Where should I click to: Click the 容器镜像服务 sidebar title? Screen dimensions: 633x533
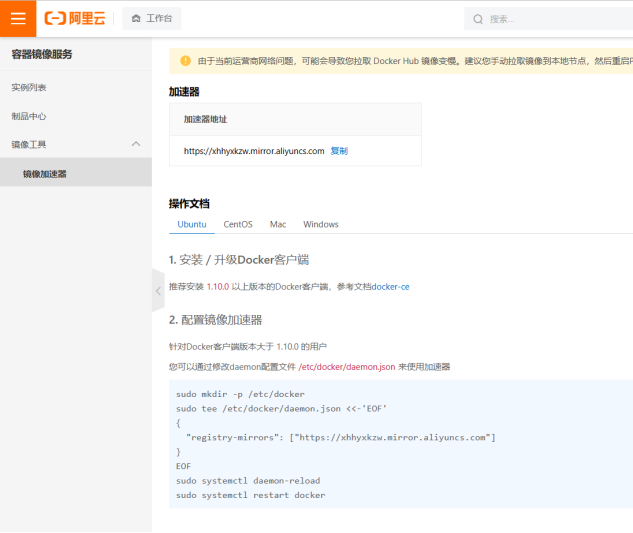[x=42, y=54]
